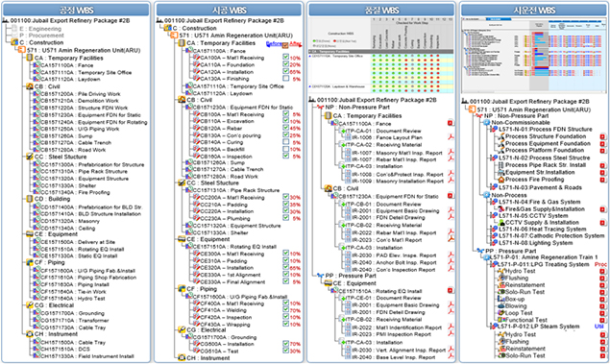The image size is (610, 364).
Task: Click the red icon for Process Structure Foundation
Action: click(x=602, y=136)
